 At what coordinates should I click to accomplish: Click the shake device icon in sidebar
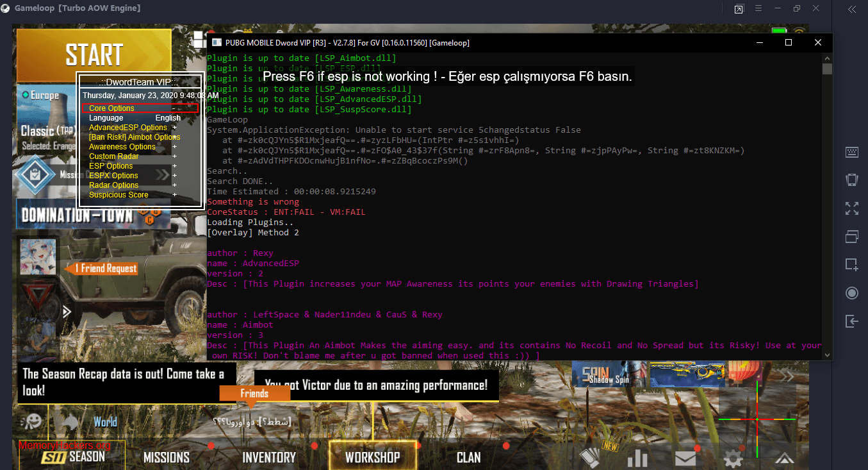pyautogui.click(x=851, y=180)
